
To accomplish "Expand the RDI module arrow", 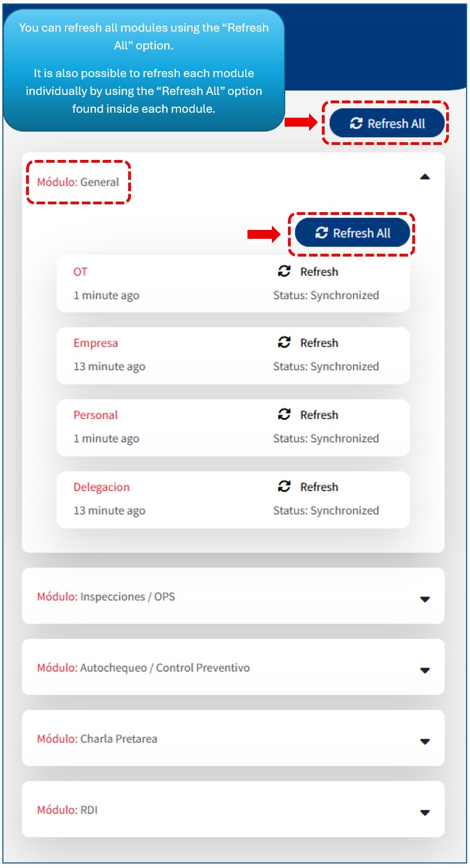I will [x=424, y=812].
